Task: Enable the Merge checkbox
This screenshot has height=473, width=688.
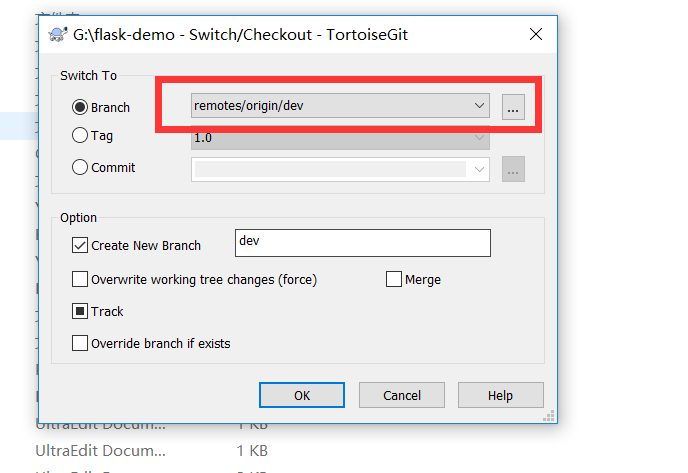Action: 394,279
